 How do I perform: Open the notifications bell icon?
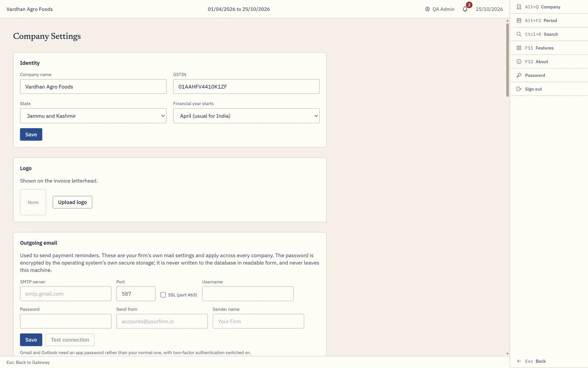(x=465, y=9)
